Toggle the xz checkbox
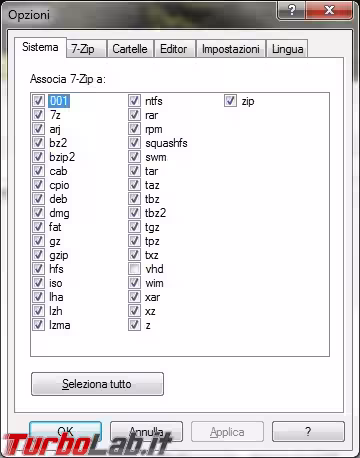 click(134, 311)
